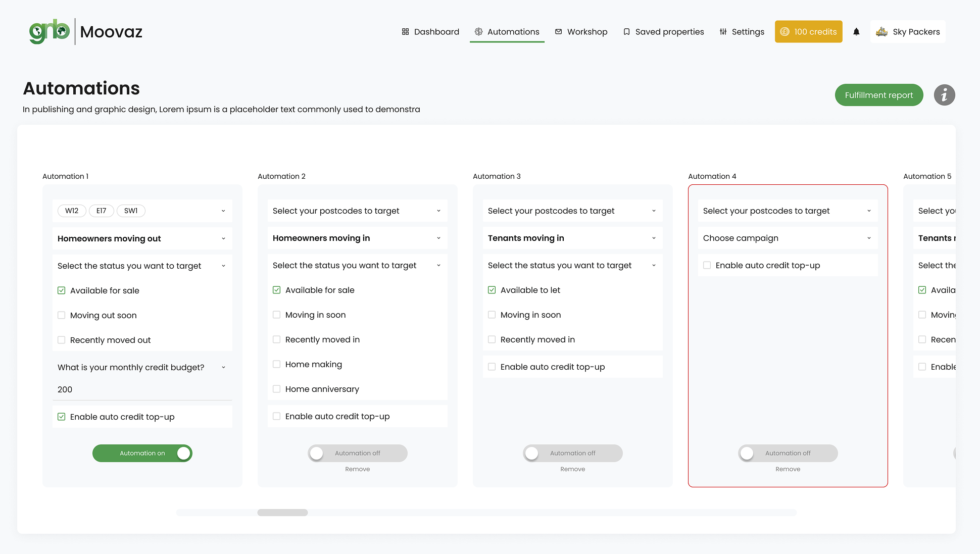Click the Dashboard grid icon
This screenshot has width=980, height=554.
point(405,32)
